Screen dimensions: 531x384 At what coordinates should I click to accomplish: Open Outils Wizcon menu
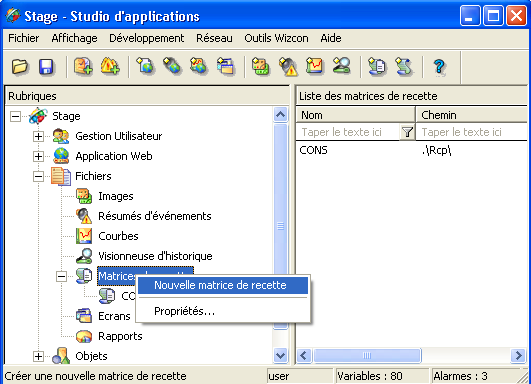[x=276, y=38]
